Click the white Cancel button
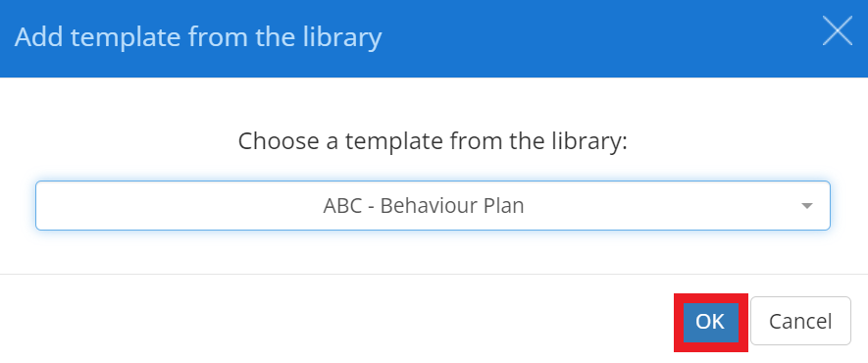 pyautogui.click(x=800, y=321)
